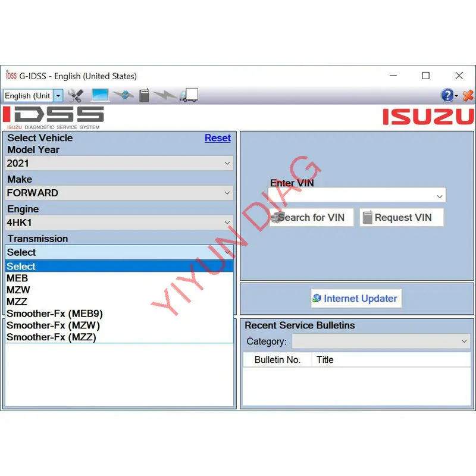Sort by Title column header
The image size is (476, 476).
coord(391,360)
